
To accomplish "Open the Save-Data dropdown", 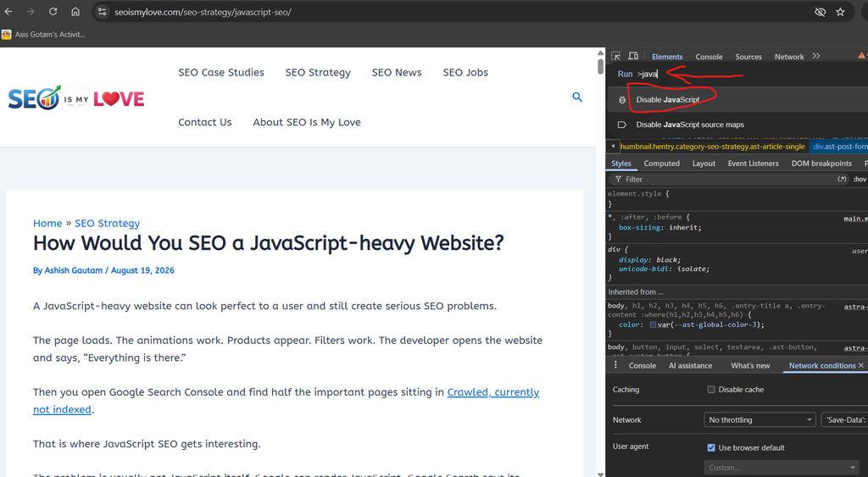I will pos(844,420).
